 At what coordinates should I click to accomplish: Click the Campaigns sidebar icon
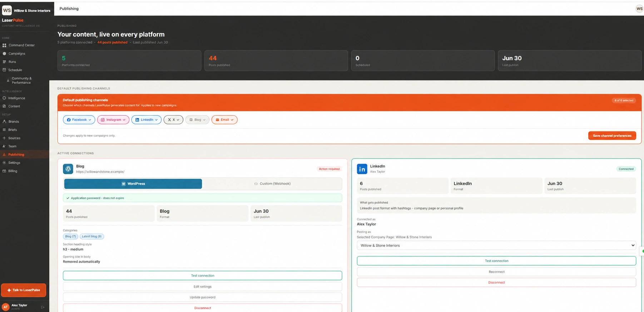tap(4, 54)
